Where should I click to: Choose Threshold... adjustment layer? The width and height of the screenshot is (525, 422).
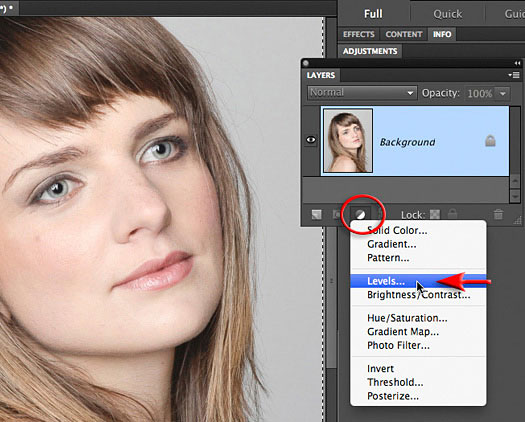point(418,382)
